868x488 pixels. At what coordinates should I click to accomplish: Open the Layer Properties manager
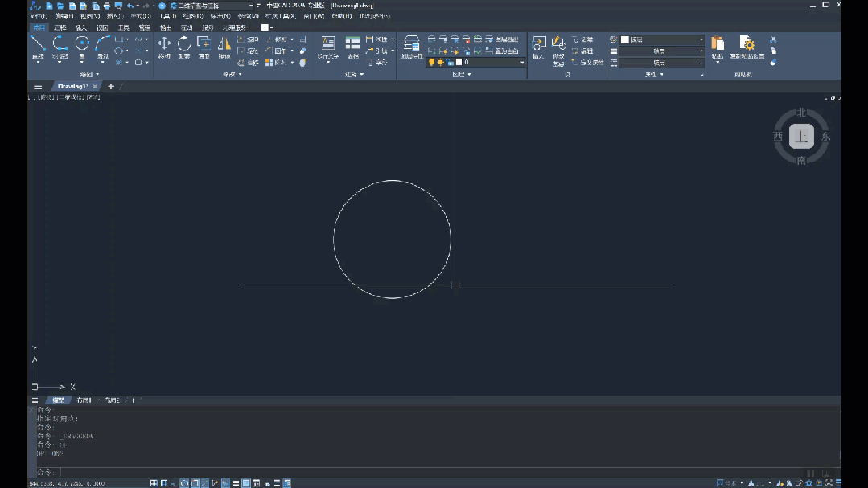[411, 44]
